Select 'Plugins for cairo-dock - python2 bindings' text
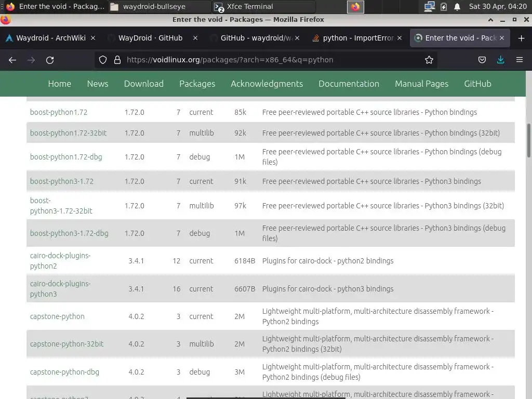Image resolution: width=532 pixels, height=399 pixels. pyautogui.click(x=328, y=261)
